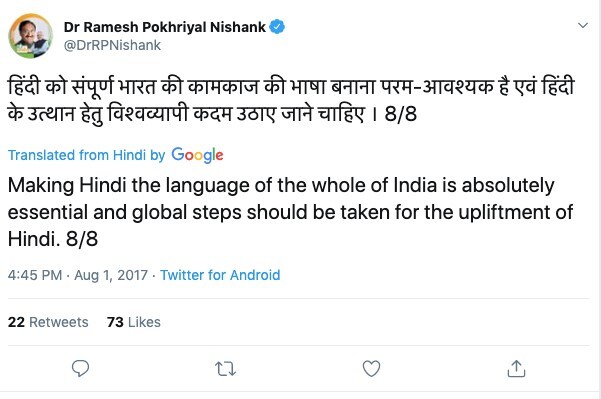Open the share tweet upload icon
The image size is (601, 399).
pyautogui.click(x=516, y=368)
